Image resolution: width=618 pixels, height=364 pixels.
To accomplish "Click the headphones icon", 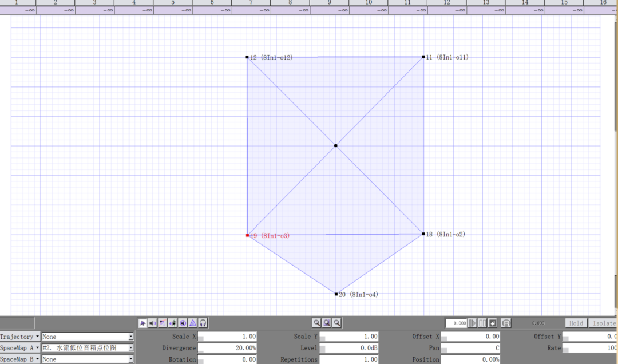I will click(x=203, y=323).
